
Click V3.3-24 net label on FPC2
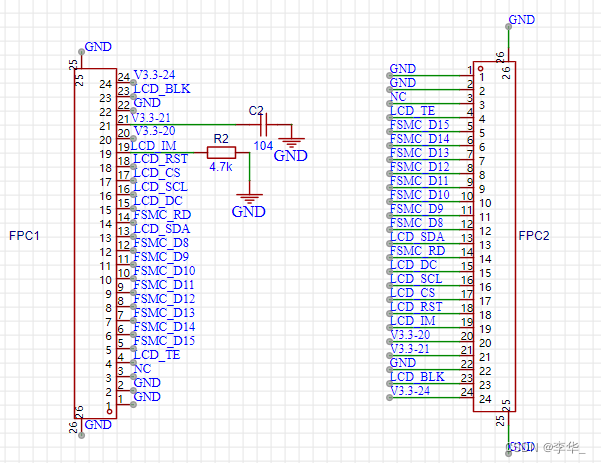pos(410,391)
